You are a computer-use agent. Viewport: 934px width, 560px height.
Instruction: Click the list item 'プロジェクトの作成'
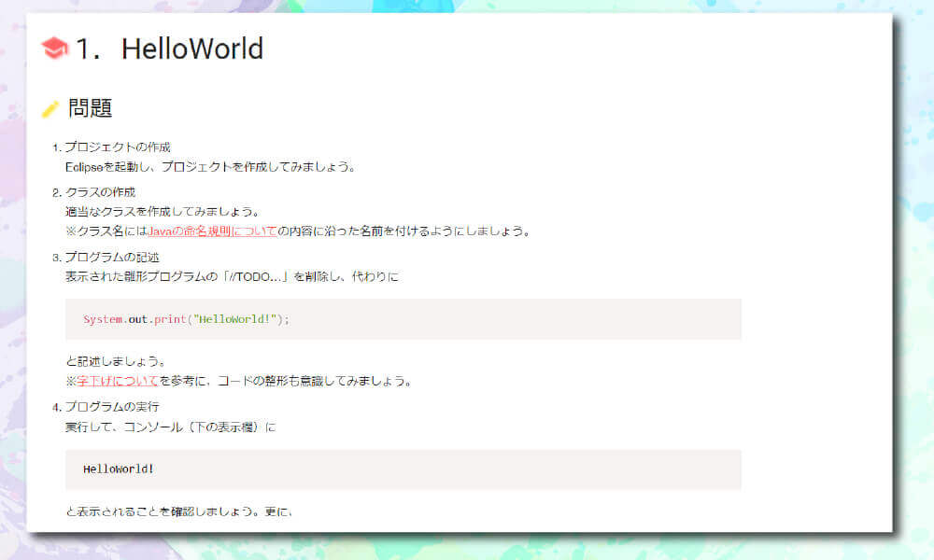point(118,147)
